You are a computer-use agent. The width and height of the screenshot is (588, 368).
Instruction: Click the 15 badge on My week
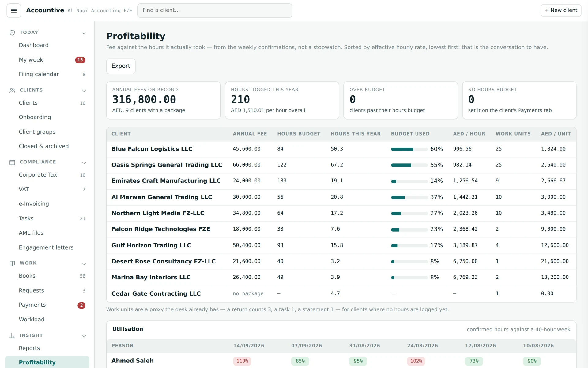[80, 60]
